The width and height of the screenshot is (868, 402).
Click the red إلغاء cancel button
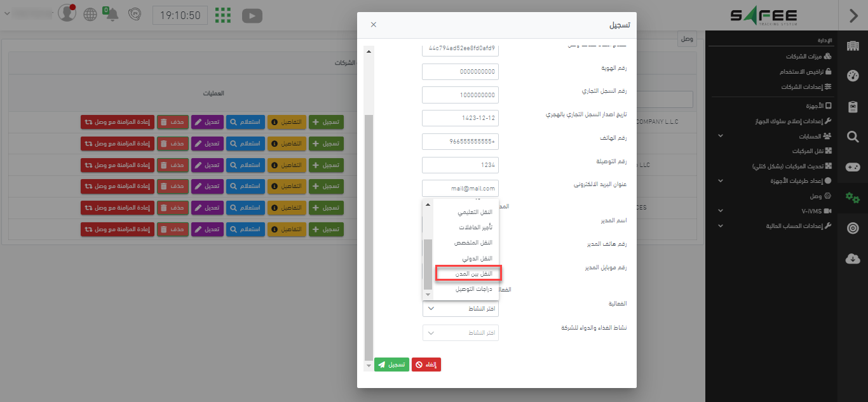tap(426, 365)
